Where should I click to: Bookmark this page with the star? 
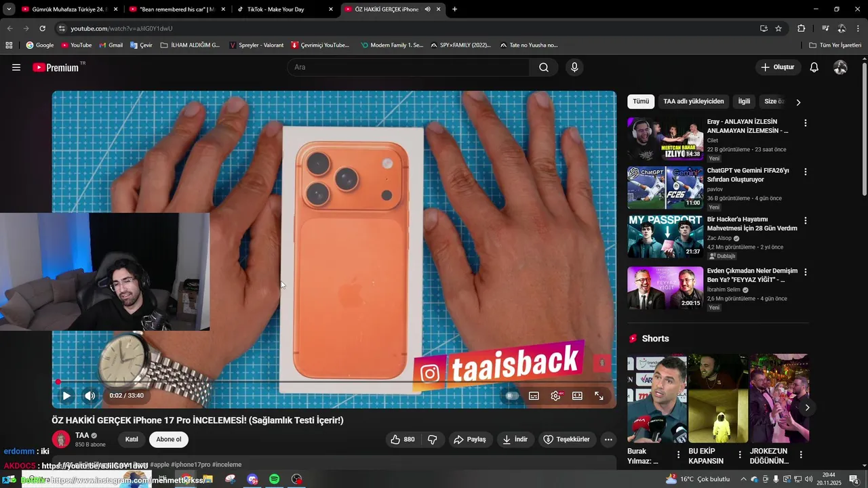click(x=778, y=28)
